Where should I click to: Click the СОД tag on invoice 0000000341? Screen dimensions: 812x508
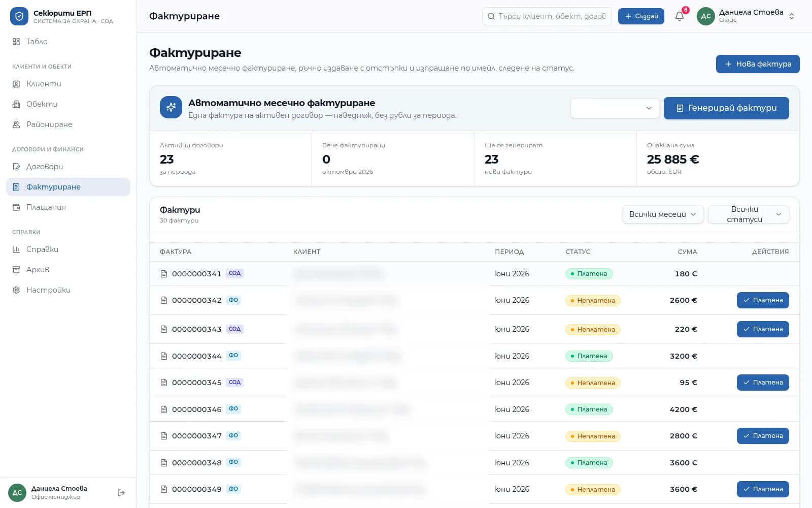click(x=234, y=273)
